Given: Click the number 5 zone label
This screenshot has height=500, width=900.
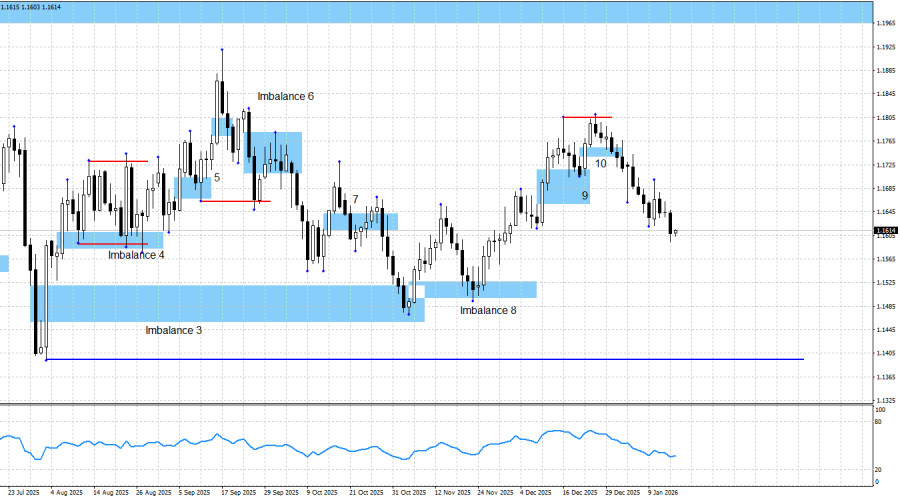Looking at the screenshot, I should (x=217, y=176).
